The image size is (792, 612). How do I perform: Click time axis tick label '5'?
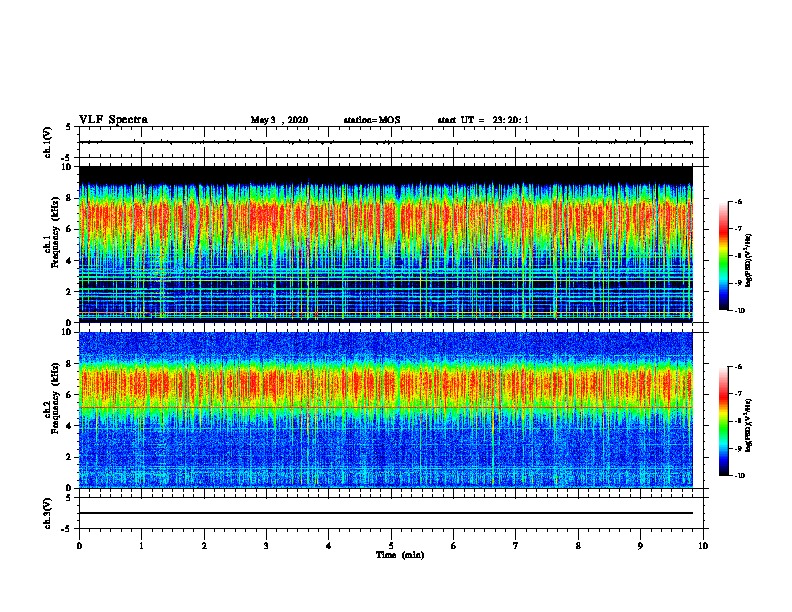391,545
